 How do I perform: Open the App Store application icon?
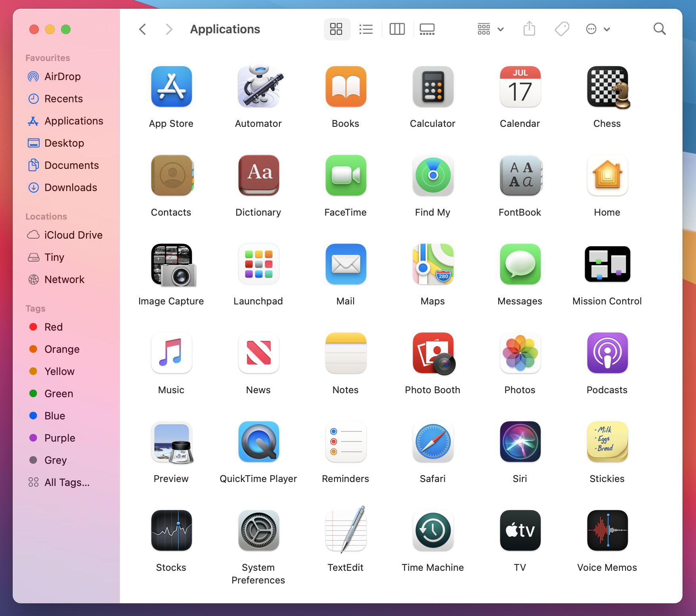171,86
